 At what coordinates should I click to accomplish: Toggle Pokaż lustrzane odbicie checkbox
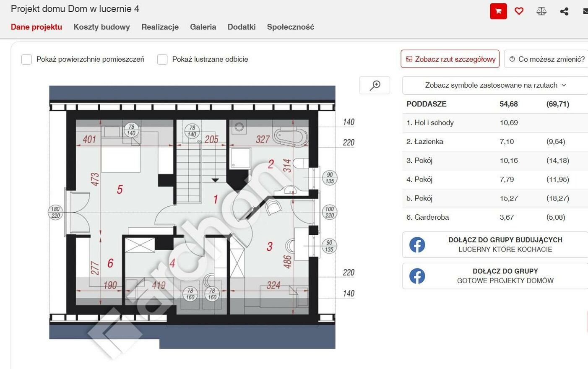(x=162, y=60)
